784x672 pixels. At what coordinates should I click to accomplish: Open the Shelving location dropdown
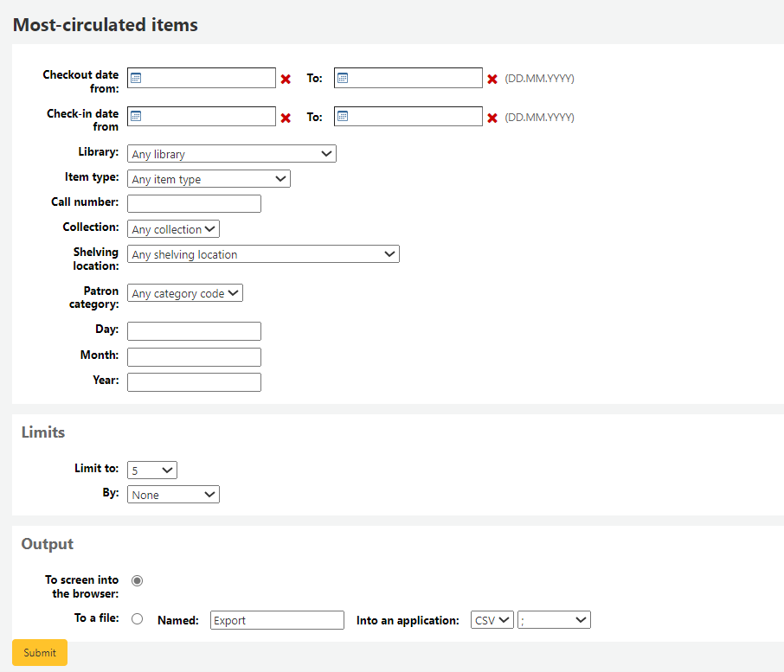[x=263, y=253]
